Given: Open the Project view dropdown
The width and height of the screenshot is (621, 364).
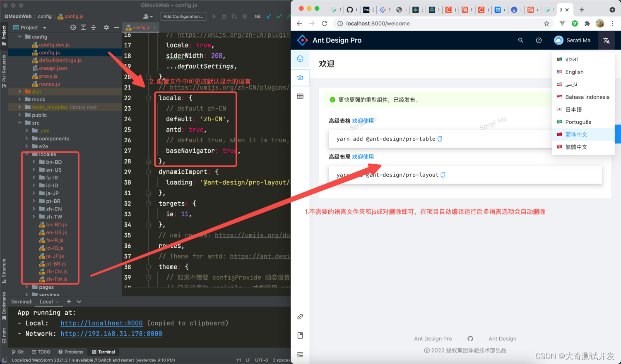Looking at the screenshot, I should point(29,27).
